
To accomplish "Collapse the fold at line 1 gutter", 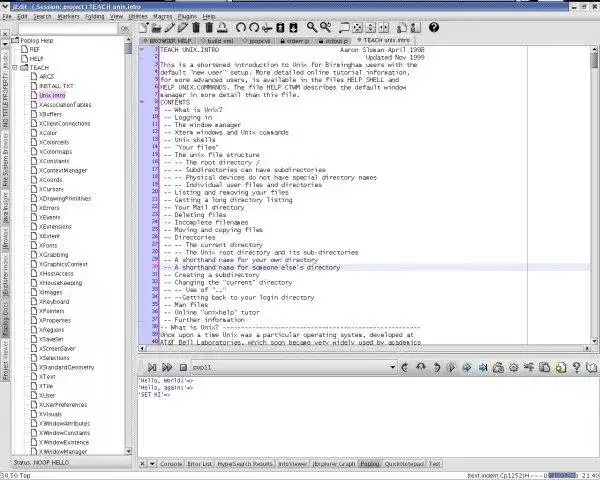I will 142,49.
